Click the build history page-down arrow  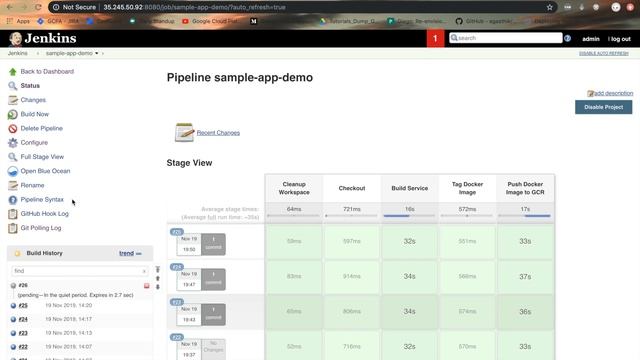click(158, 287)
